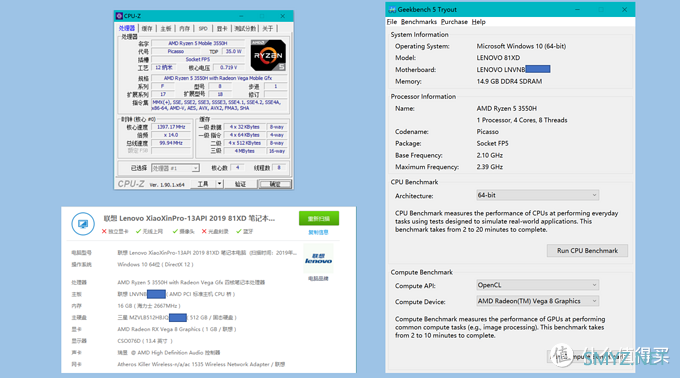Click the green check beside 蓝牙

click(239, 231)
